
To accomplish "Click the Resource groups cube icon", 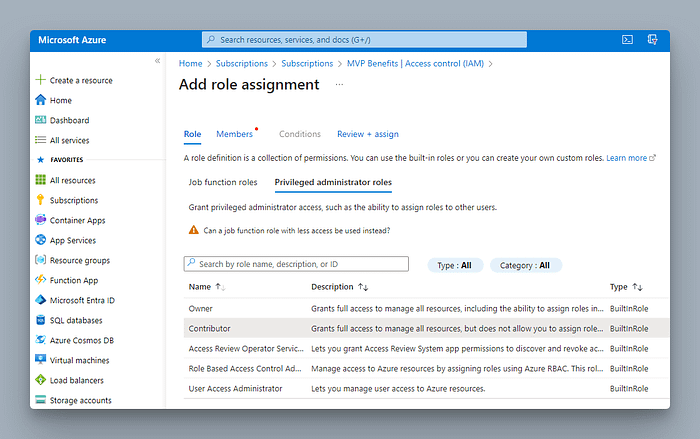I will coord(40,259).
